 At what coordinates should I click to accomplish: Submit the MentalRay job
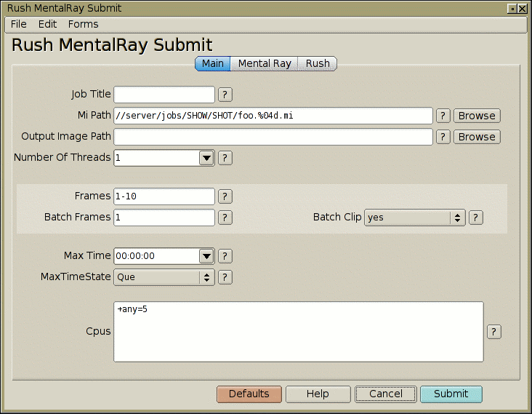(x=451, y=394)
